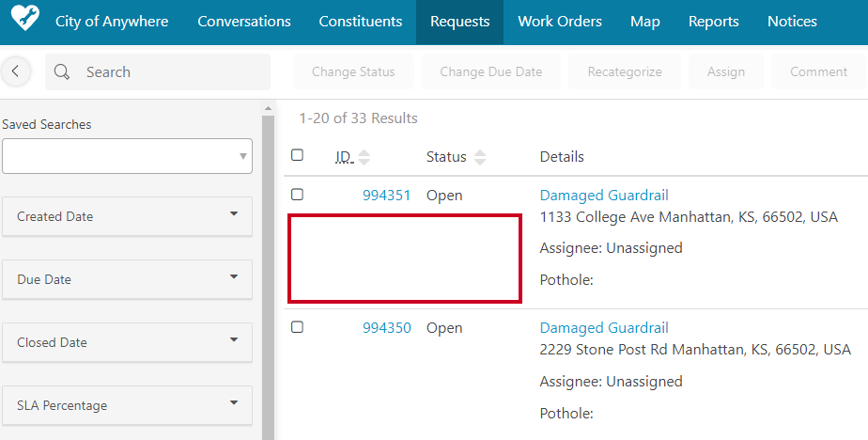The image size is (868, 440).
Task: Click City of Anywhere title
Action: pos(112,22)
